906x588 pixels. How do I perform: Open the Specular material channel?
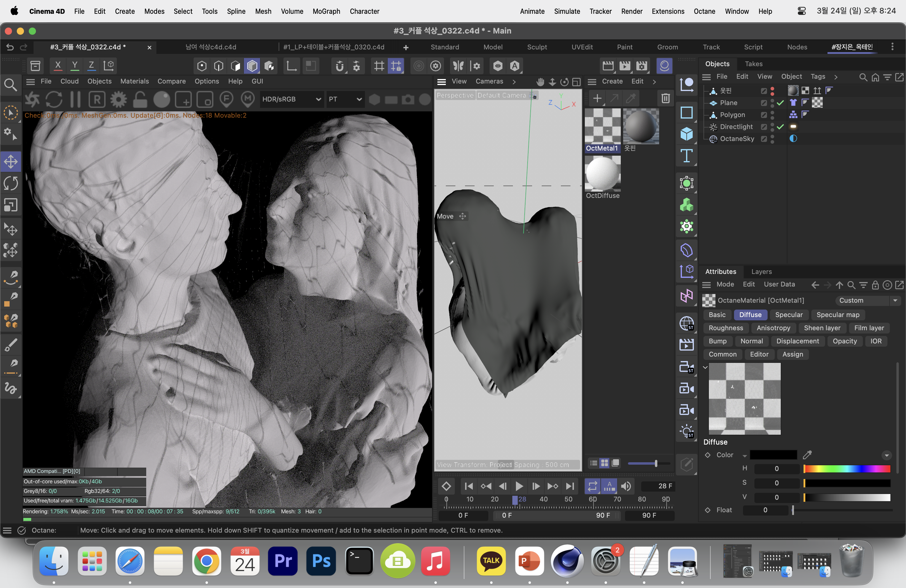coord(788,315)
